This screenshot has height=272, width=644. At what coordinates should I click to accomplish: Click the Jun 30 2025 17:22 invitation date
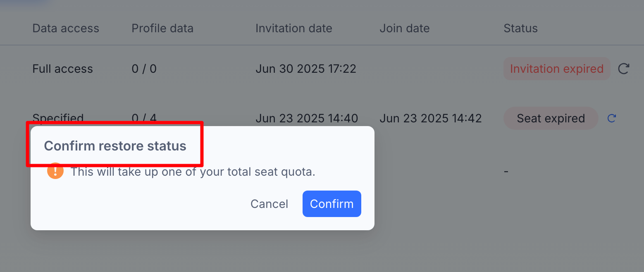click(306, 69)
